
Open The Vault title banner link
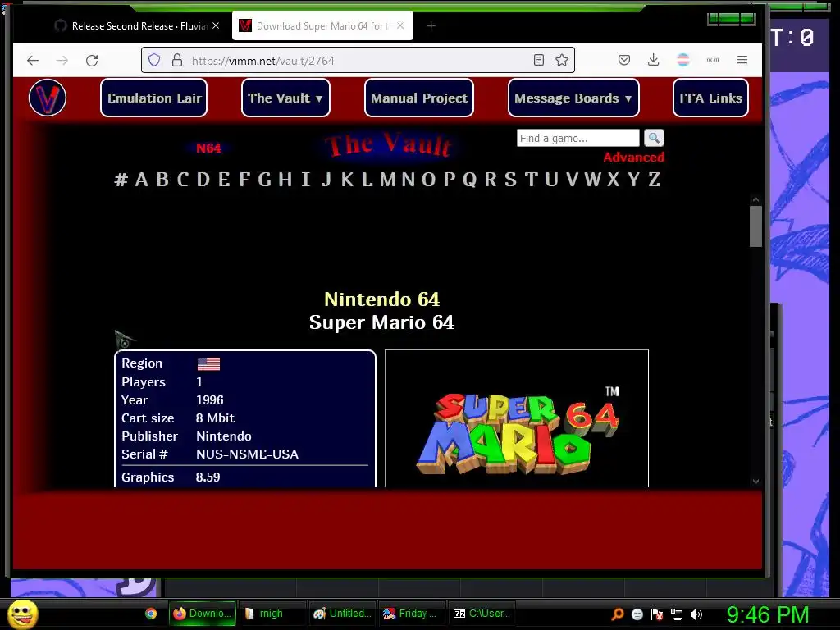pyautogui.click(x=389, y=145)
